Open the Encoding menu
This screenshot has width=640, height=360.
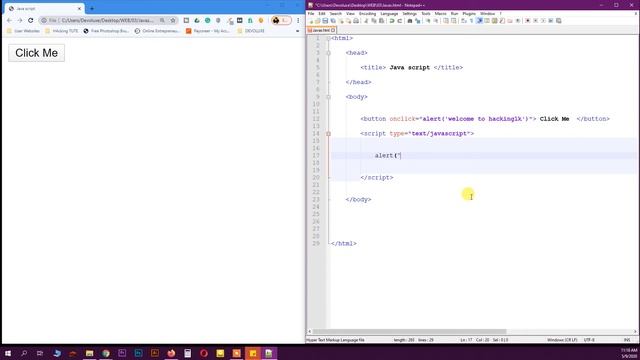coord(367,13)
